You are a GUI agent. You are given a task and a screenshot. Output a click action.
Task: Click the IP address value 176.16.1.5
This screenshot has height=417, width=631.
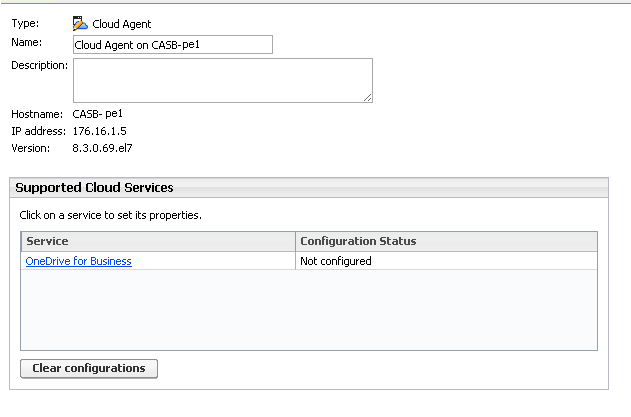point(99,131)
